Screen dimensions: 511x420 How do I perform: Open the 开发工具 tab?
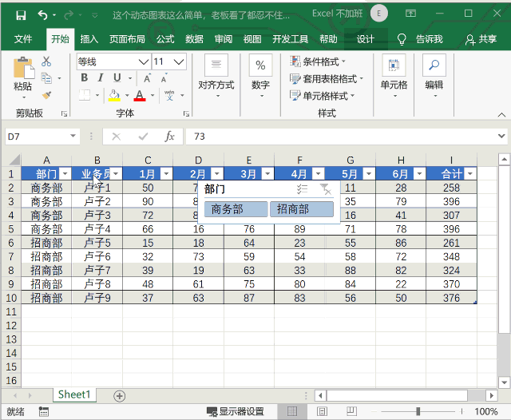tap(291, 39)
